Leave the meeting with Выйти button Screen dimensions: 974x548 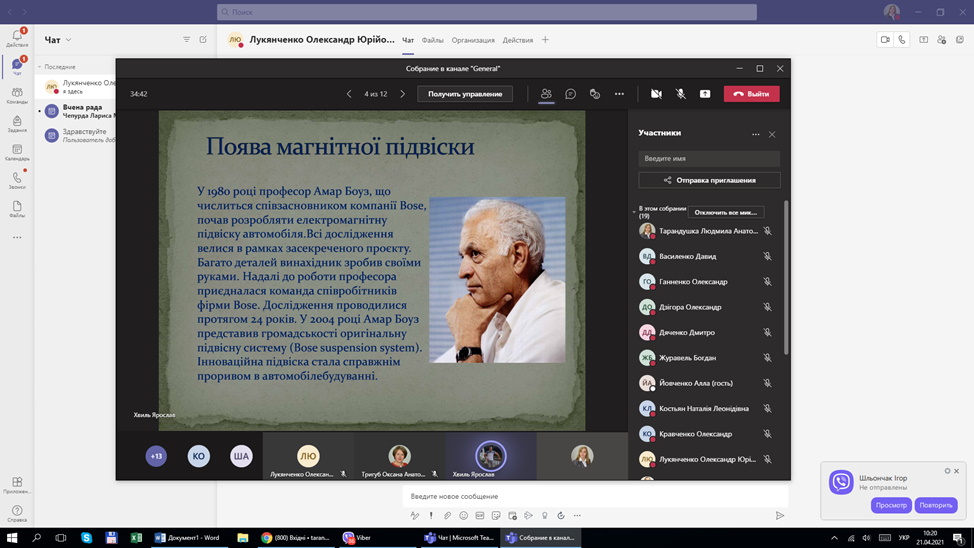pos(752,94)
